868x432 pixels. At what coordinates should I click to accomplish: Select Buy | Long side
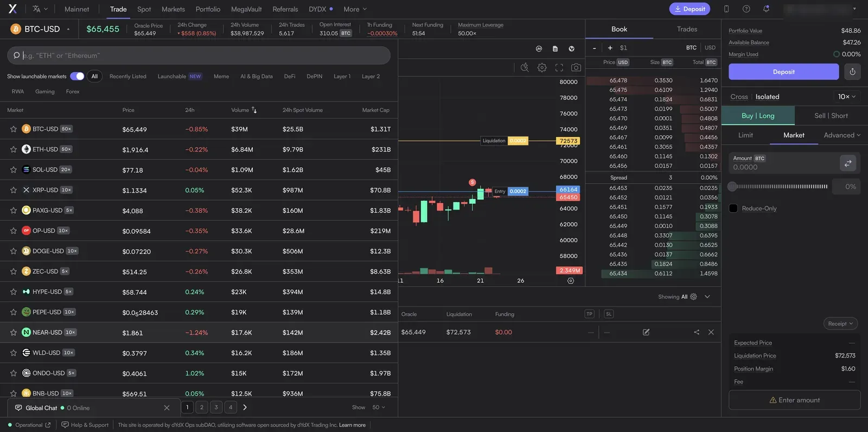(x=758, y=116)
